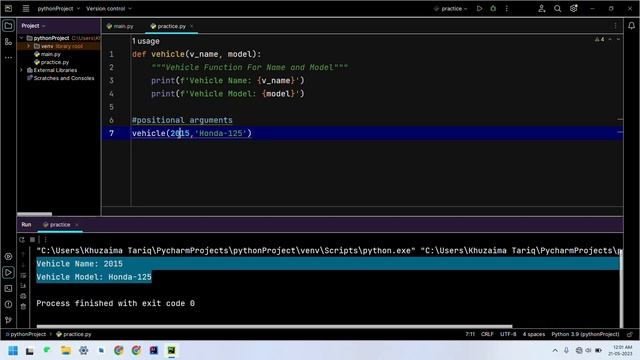This screenshot has height=360, width=640.
Task: Toggle scroll to end in console
Action: tap(23, 286)
